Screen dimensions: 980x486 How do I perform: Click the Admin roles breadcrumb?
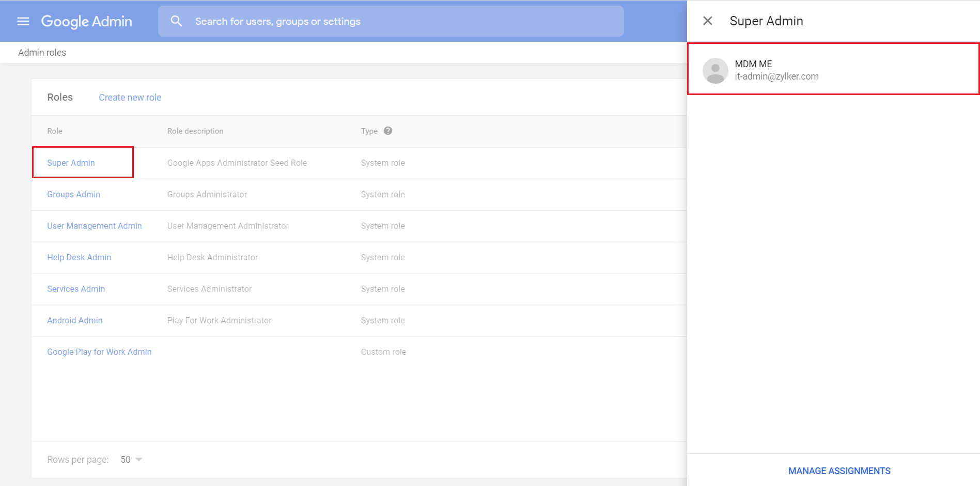pos(42,53)
